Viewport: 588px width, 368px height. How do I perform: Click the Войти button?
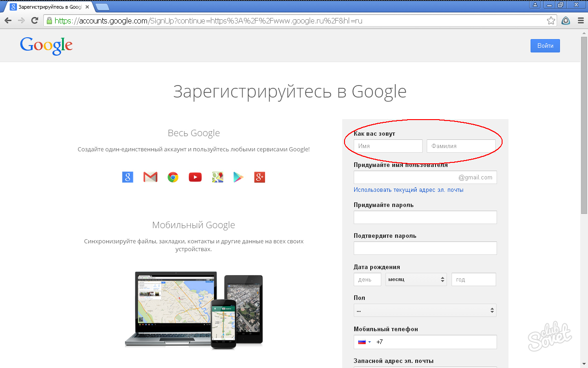(x=545, y=46)
